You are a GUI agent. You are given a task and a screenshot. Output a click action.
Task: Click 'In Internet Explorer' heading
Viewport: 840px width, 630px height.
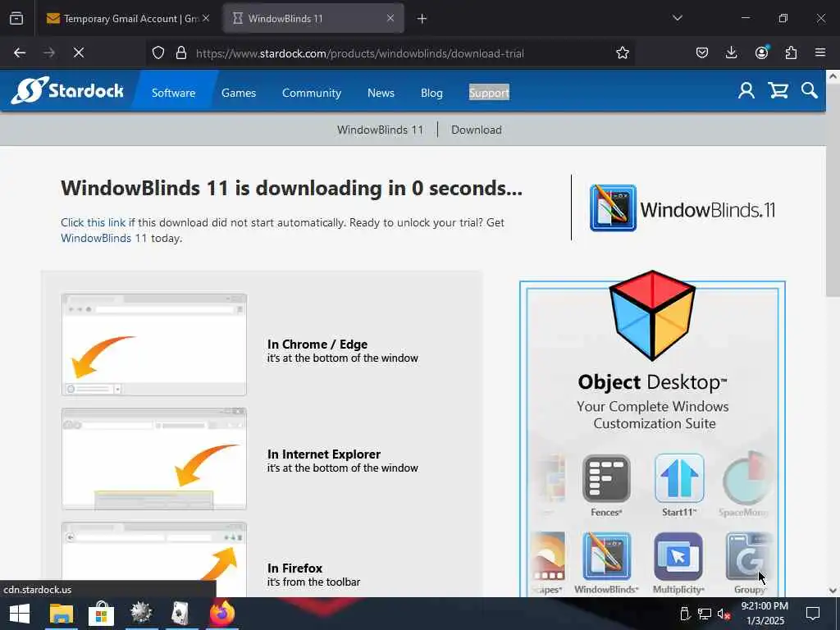coord(323,454)
